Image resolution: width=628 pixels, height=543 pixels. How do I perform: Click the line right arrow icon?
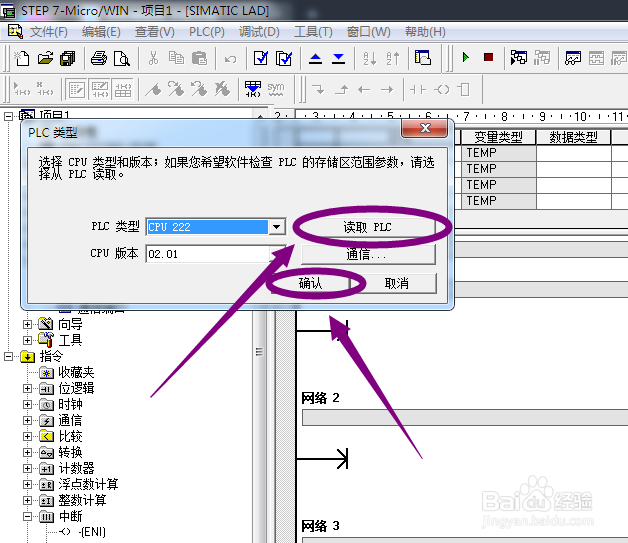pyautogui.click(x=387, y=90)
